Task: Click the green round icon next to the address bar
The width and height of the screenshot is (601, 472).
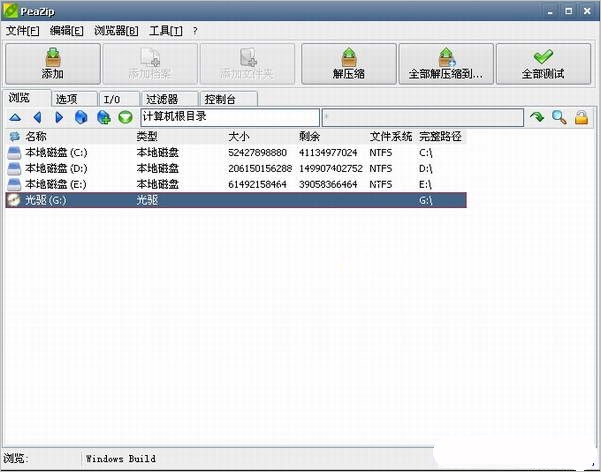Action: tap(125, 117)
